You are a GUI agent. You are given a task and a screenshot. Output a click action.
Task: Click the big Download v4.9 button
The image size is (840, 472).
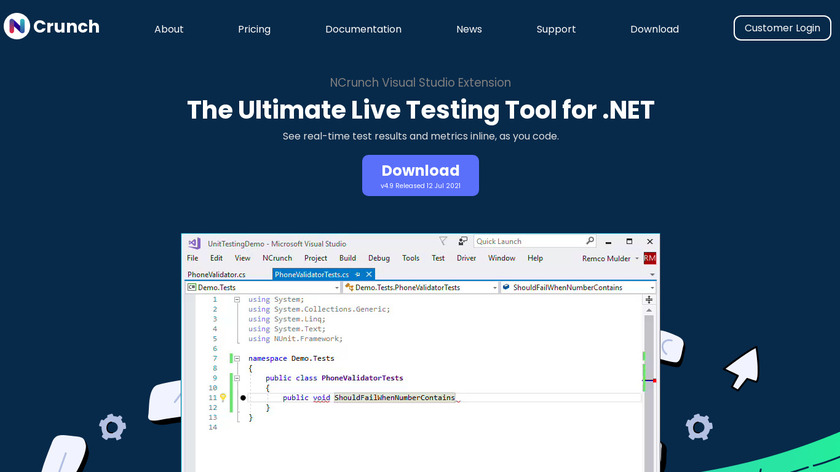421,175
